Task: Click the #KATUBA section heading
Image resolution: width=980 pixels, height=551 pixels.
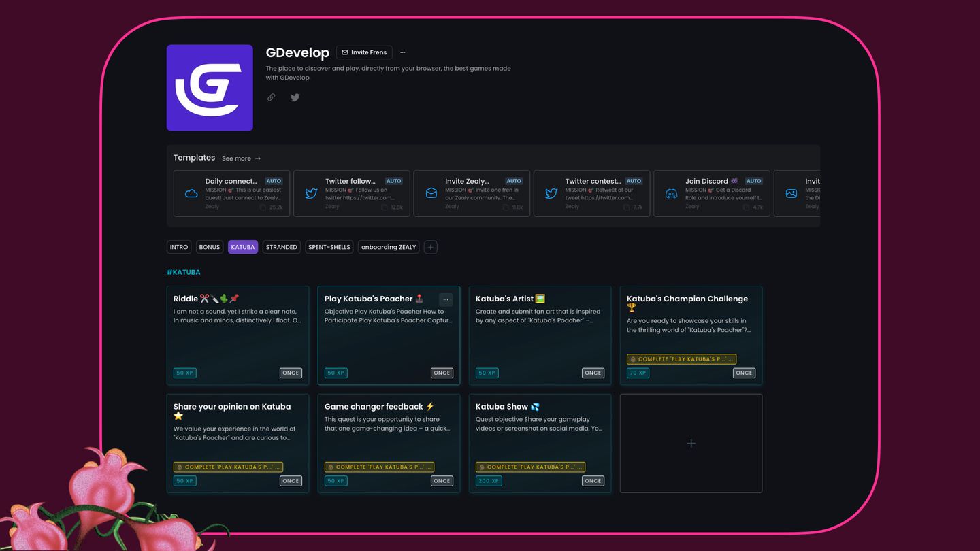Action: [184, 272]
